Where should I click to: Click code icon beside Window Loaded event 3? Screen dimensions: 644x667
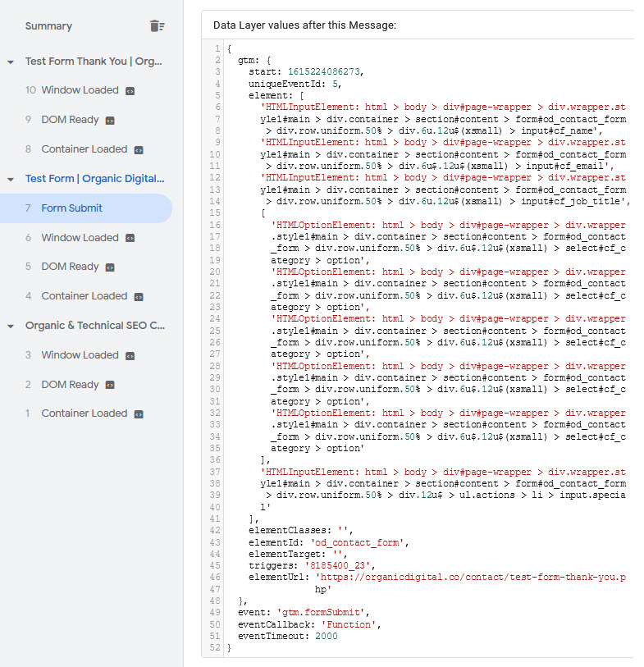pyautogui.click(x=130, y=355)
